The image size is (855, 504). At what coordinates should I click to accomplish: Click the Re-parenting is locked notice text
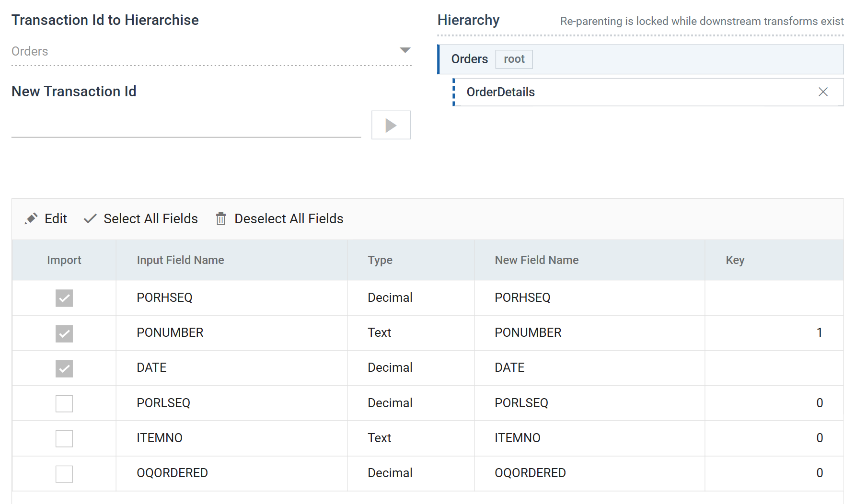[702, 21]
